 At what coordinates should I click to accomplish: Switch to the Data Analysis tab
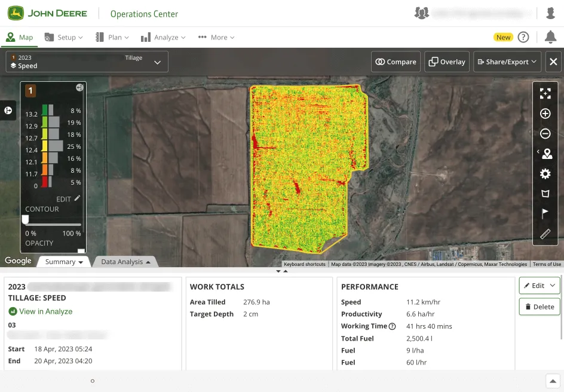point(125,262)
